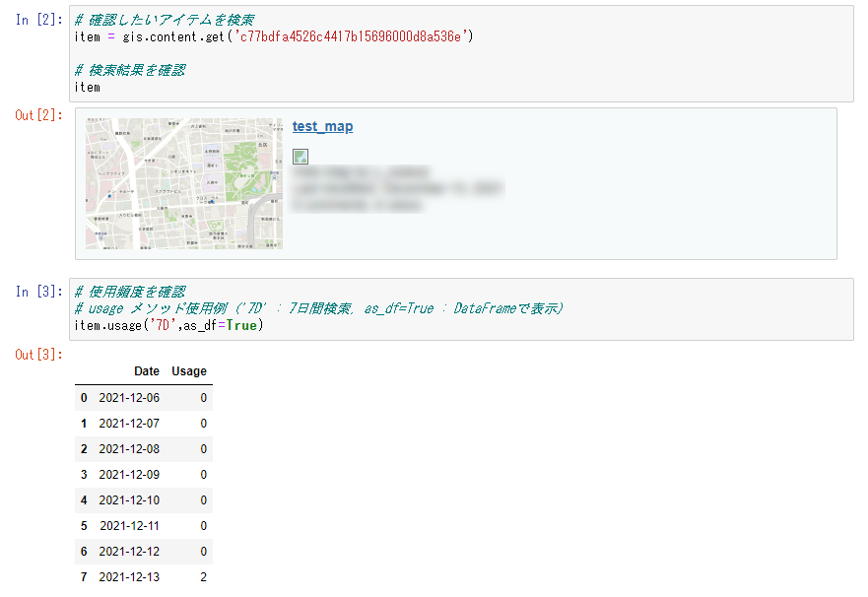Open the test_map item link
Viewport: 868px width, 597px height.
pos(322,126)
